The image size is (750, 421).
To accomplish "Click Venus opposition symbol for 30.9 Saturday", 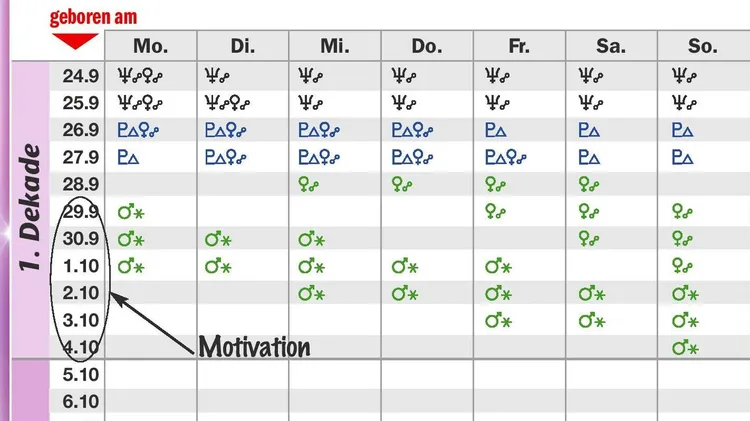I will click(x=589, y=239).
